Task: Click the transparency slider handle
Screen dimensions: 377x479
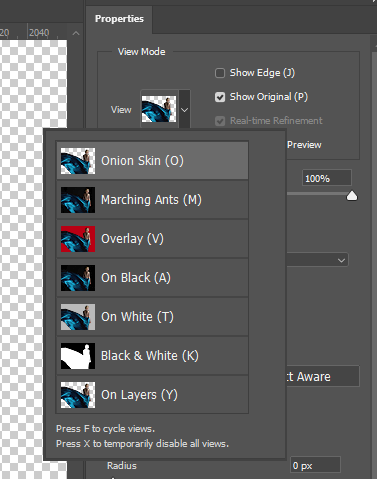Action: coord(352,196)
